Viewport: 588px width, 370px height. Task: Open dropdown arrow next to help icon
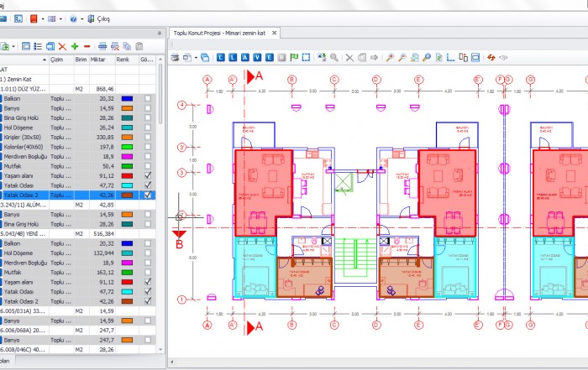[81, 18]
